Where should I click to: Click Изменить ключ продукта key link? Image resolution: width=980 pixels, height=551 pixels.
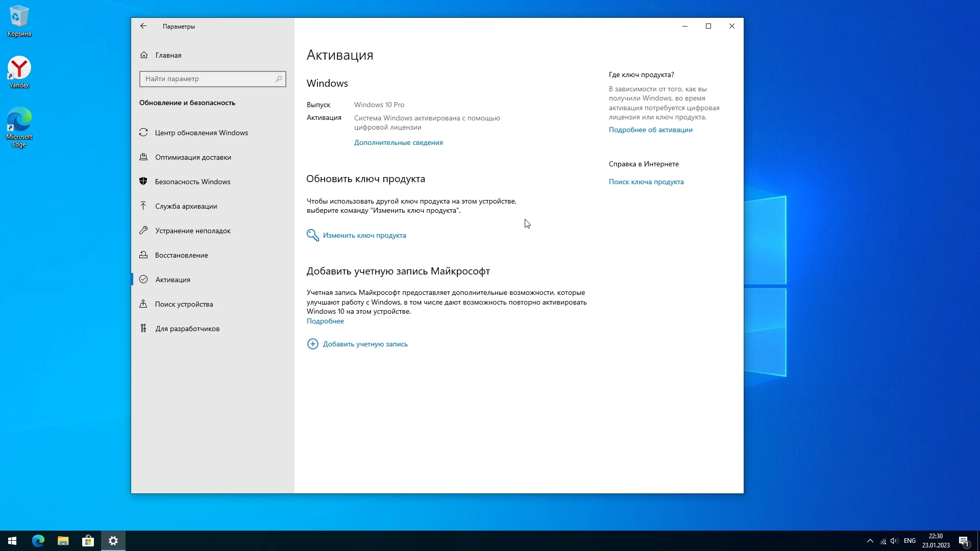(364, 235)
